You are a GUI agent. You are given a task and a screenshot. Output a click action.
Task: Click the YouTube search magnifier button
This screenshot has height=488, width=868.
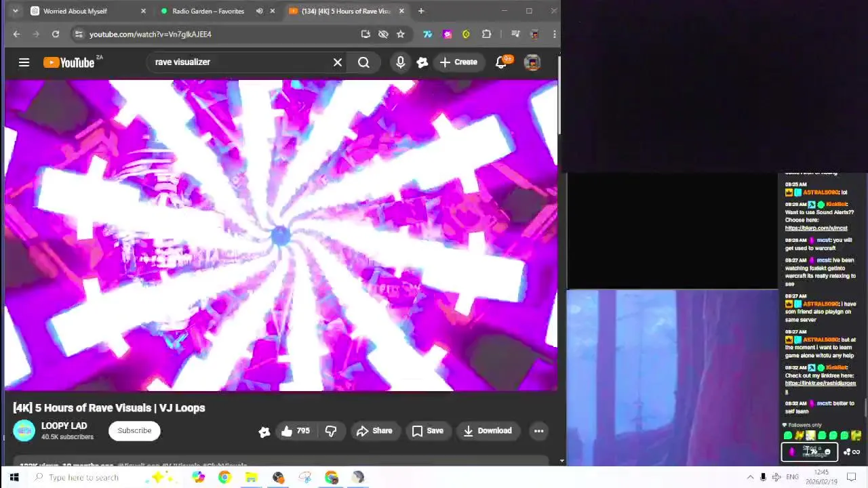[x=364, y=62]
